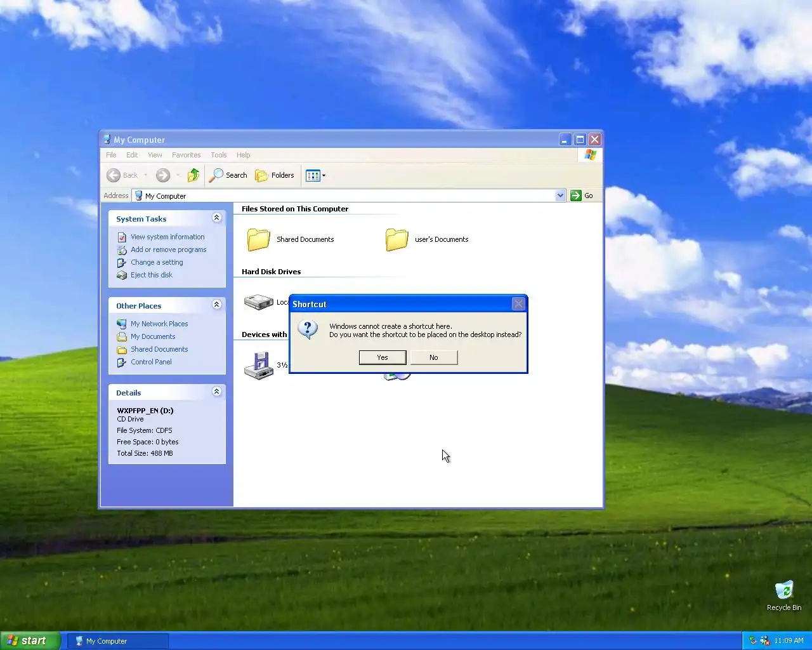Viewport: 812px width, 650px height.
Task: Click the Control Panel icon
Action: [122, 362]
